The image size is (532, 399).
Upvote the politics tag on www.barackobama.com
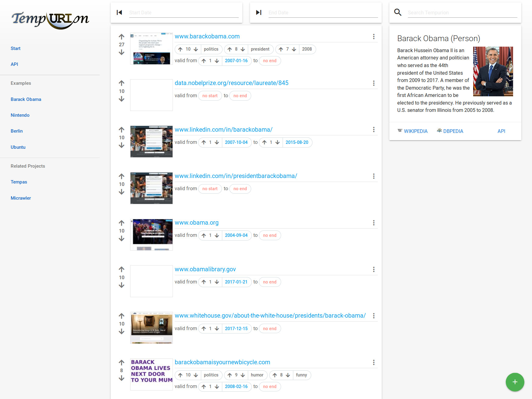coord(180,49)
